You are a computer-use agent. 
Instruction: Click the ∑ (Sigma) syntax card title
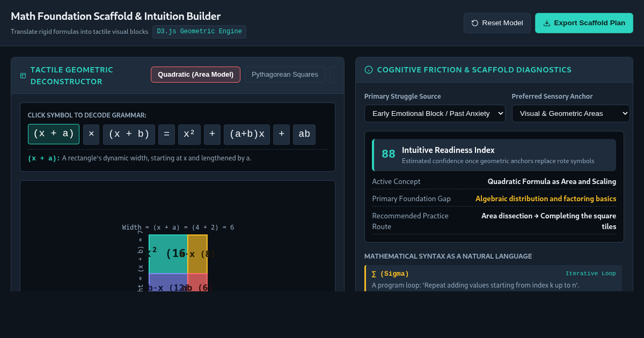click(x=390, y=274)
